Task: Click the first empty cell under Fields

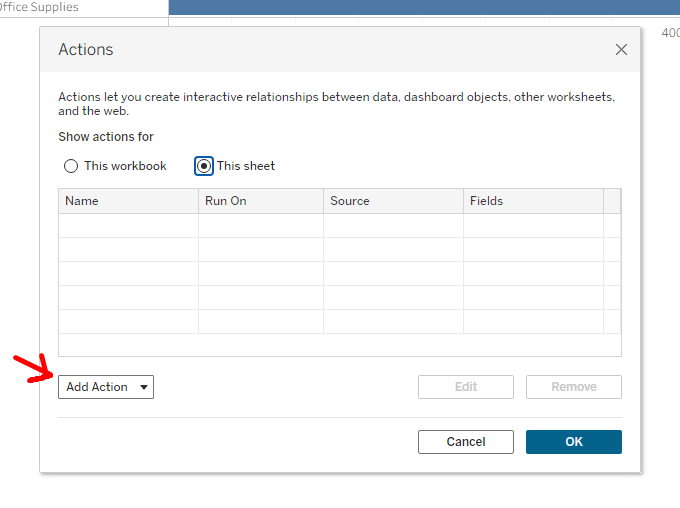Action: (533, 225)
